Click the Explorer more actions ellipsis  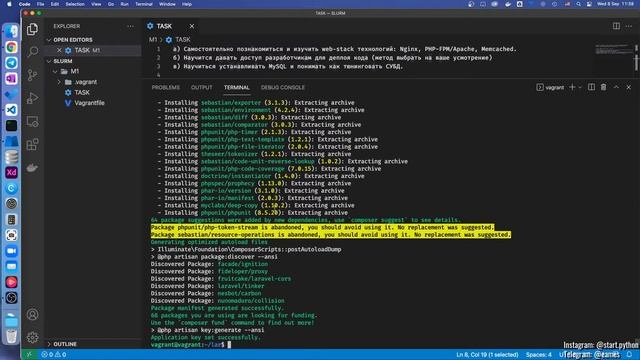130,26
